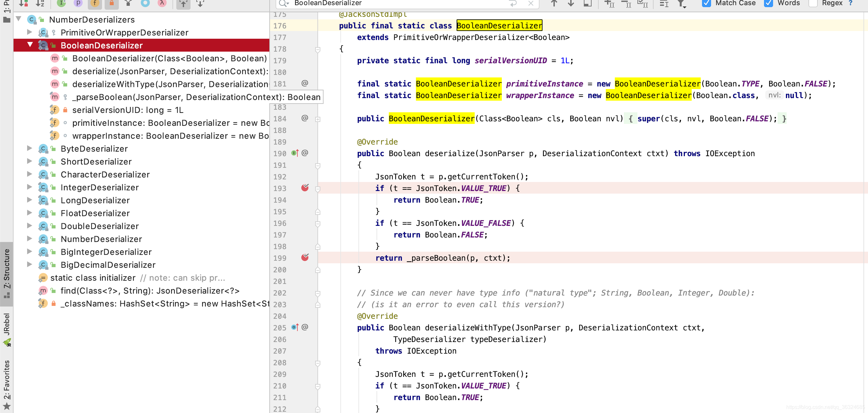Select _parseBoolean method in Structure tree
Screen dimensions: 868x413
click(x=196, y=97)
